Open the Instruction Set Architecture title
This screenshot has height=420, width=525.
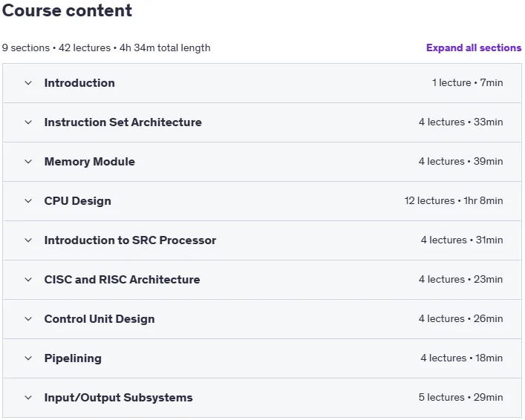(x=123, y=122)
